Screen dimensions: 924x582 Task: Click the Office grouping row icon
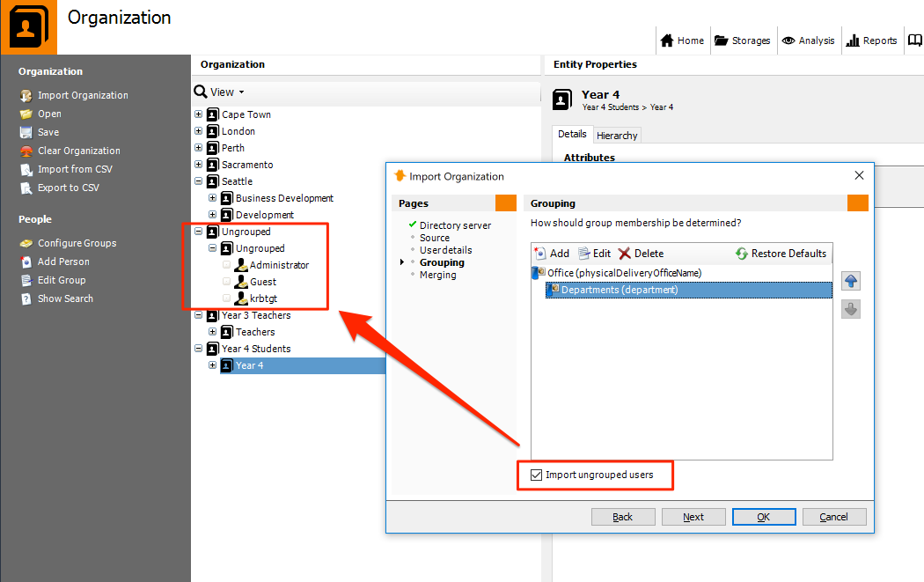pyautogui.click(x=539, y=272)
